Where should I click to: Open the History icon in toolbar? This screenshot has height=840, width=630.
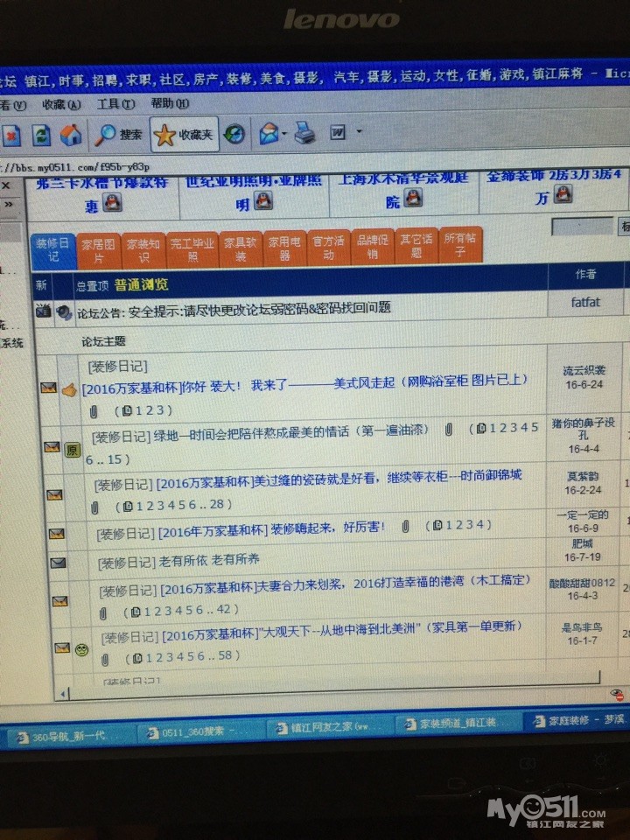coord(234,134)
